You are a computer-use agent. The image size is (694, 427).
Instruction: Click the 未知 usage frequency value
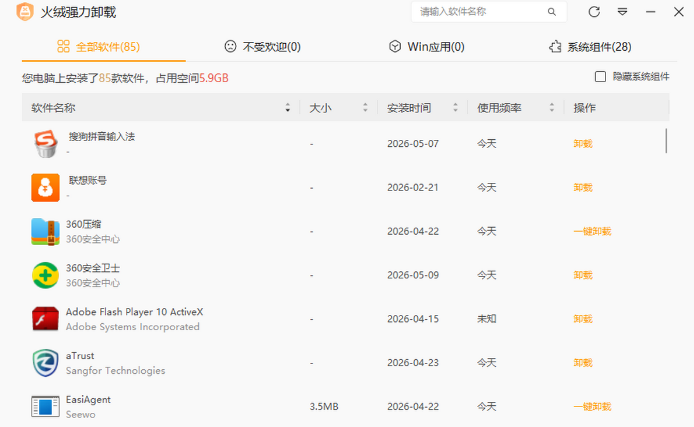tap(486, 319)
